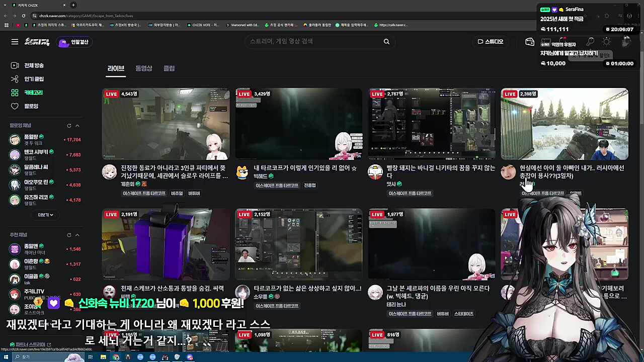Screen dimensions: 644x362
Task: Open the 이춘향 recommended channel
Action: 45,264
